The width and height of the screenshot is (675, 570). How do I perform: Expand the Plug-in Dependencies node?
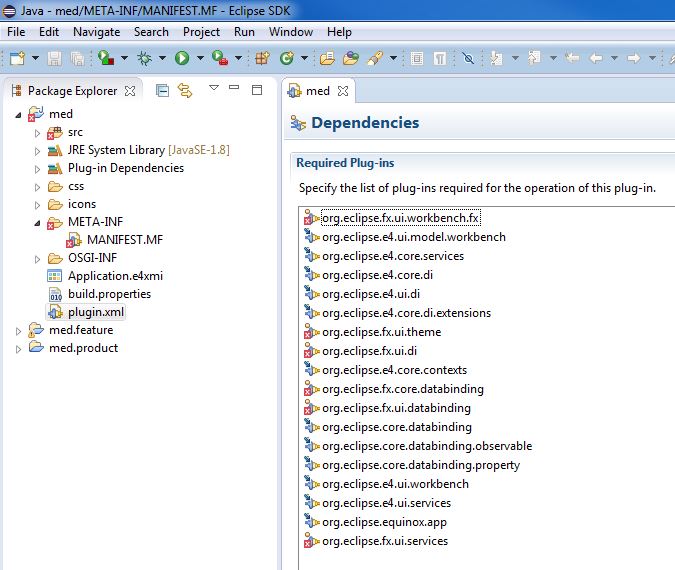tap(37, 169)
